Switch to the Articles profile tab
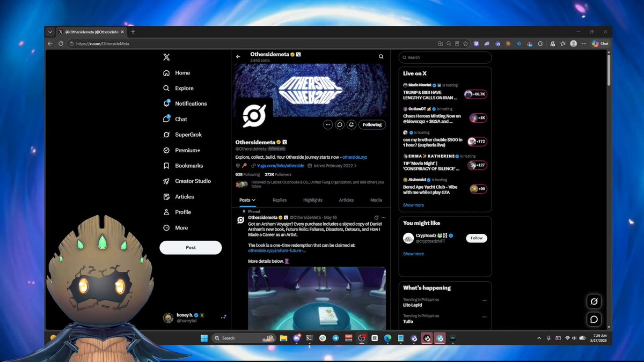Screen dimensions: 644x362 (346, 200)
